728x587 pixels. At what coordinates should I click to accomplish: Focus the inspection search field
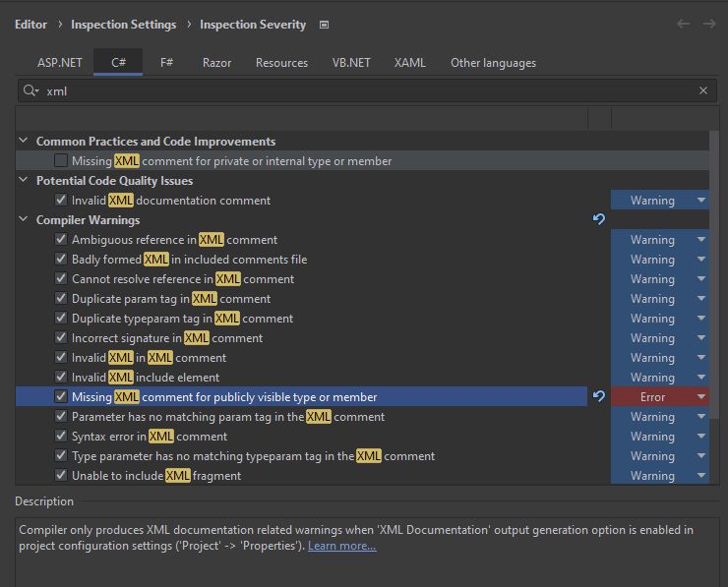[367, 90]
